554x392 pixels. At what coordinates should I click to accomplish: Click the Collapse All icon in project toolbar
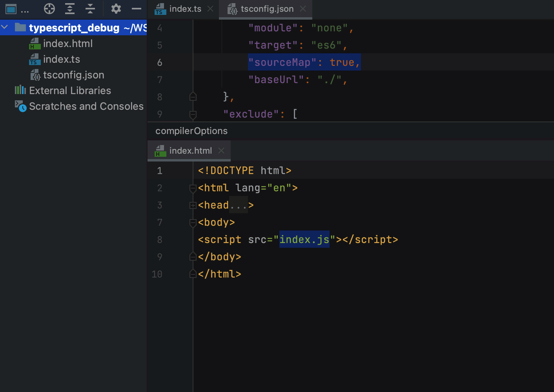point(90,9)
